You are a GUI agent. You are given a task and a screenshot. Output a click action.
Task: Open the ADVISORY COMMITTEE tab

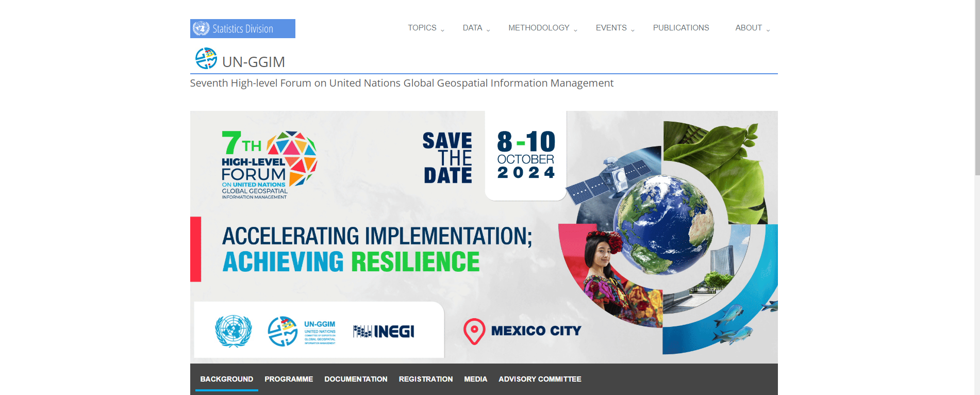[540, 379]
